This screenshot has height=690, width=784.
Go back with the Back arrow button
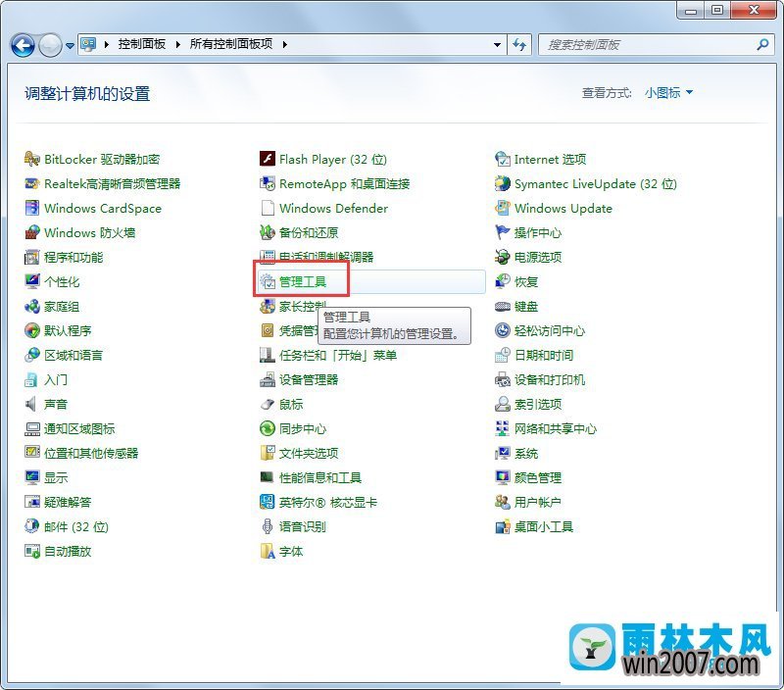coord(23,45)
